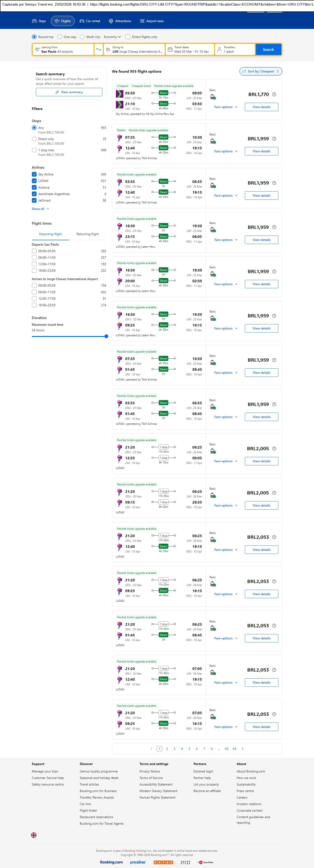Click the swap origin and destination arrows icon
Viewport: 314px width, 868px height.
click(99, 50)
